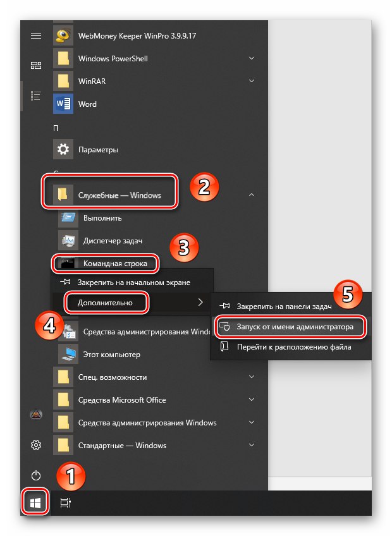Click the pinned tiles view icon
Image resolution: width=392 pixels, height=536 pixels.
tap(36, 65)
